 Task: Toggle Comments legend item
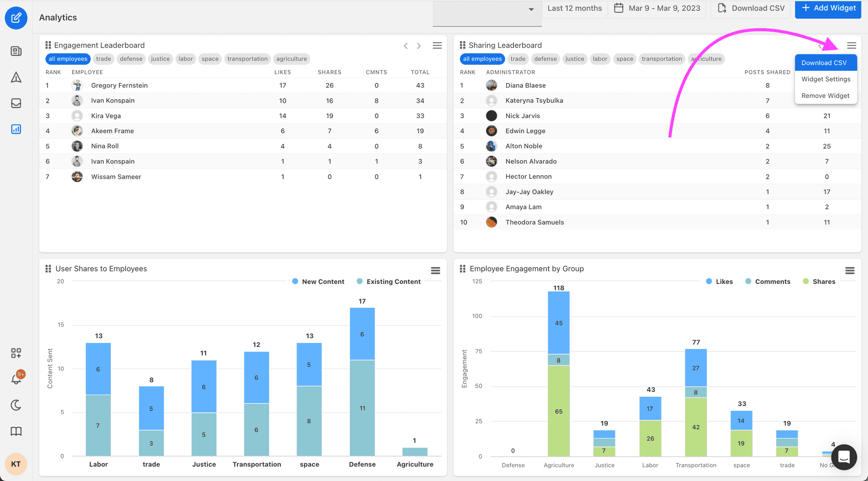(x=768, y=281)
